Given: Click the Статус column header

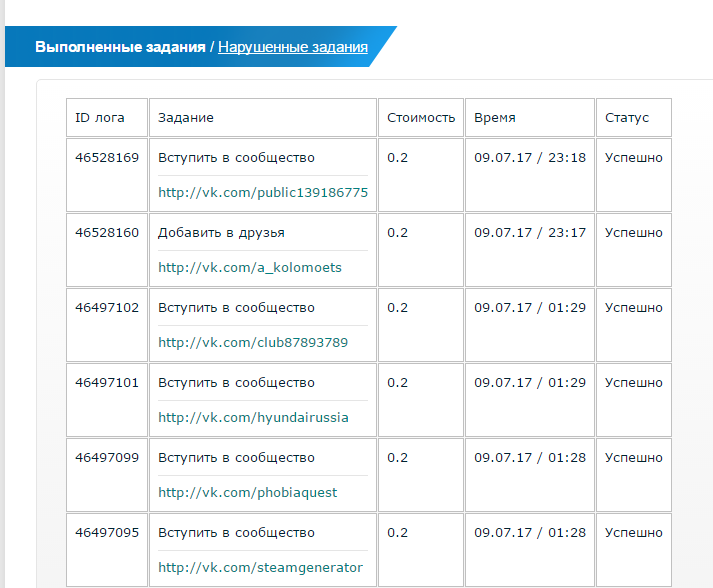Looking at the screenshot, I should tap(633, 117).
